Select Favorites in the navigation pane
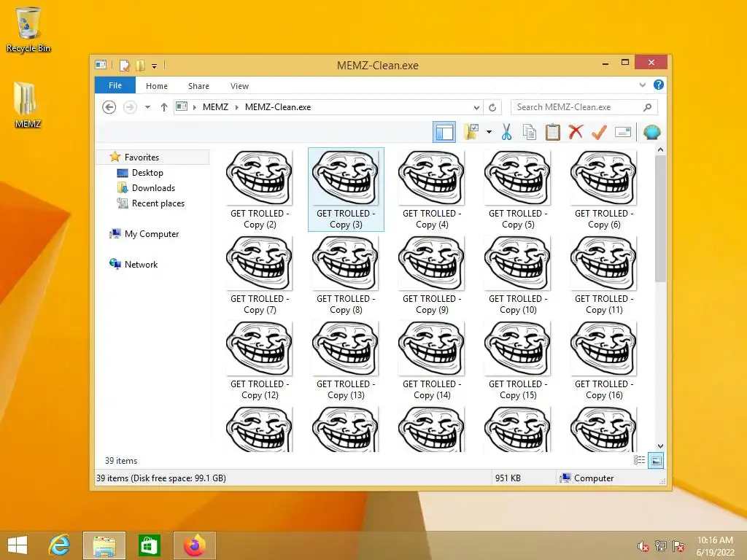Viewport: 747px width, 560px height. [142, 157]
